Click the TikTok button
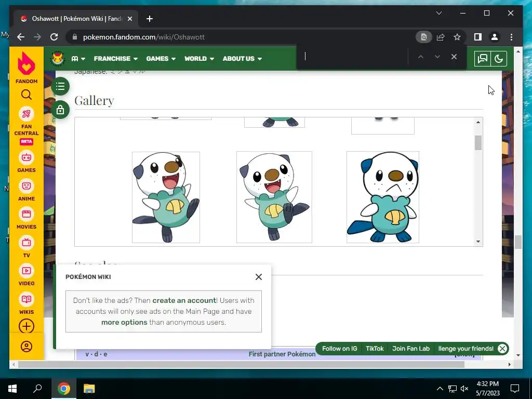This screenshot has width=532, height=399. point(375,349)
